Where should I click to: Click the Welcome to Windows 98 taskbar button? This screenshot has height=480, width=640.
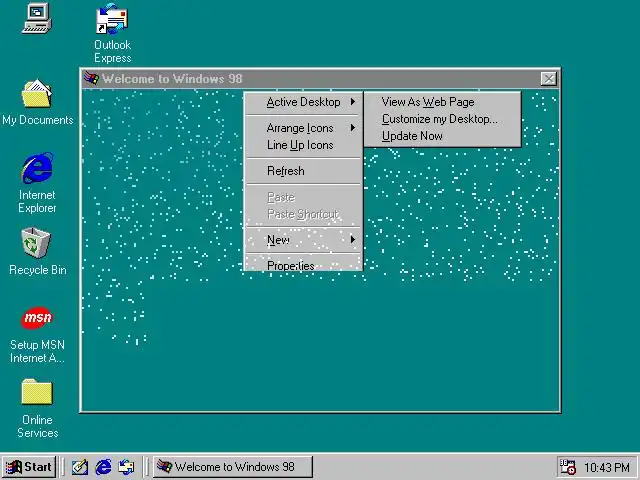(x=233, y=467)
